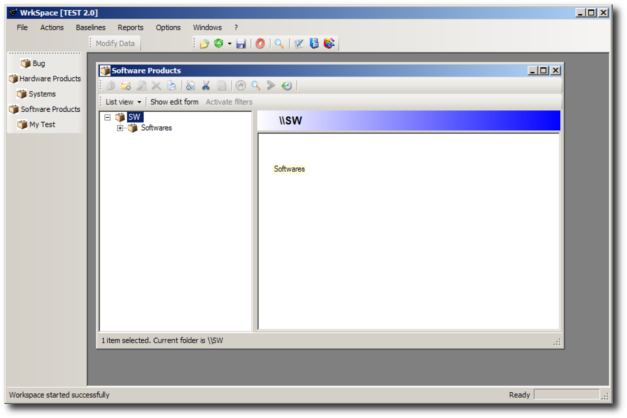Open the Actions menu
The height and width of the screenshot is (418, 627).
(x=52, y=27)
